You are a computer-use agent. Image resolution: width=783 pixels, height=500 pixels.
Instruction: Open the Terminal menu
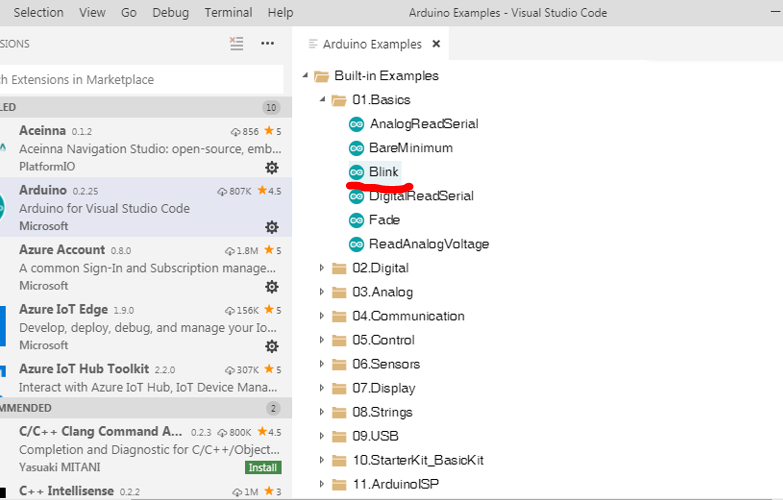coord(228,12)
